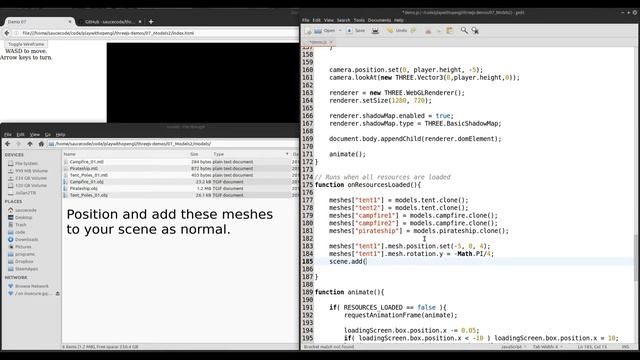
Task: Open the gedit Tools menu
Action: 359,20
